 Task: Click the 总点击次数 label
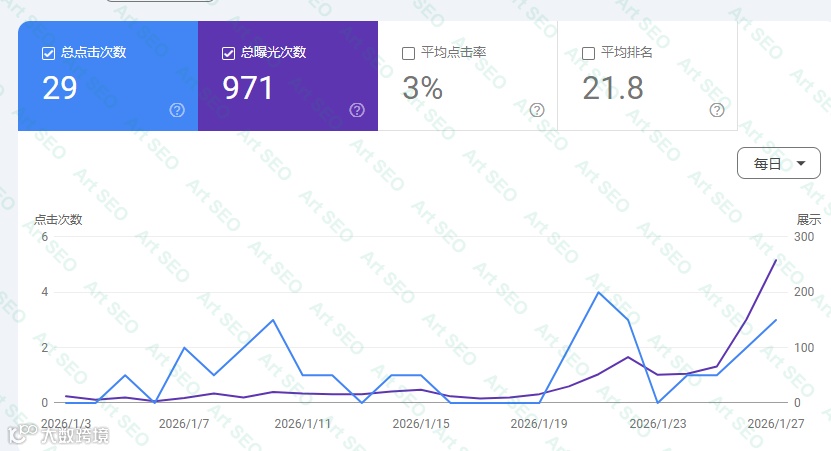tap(93, 52)
